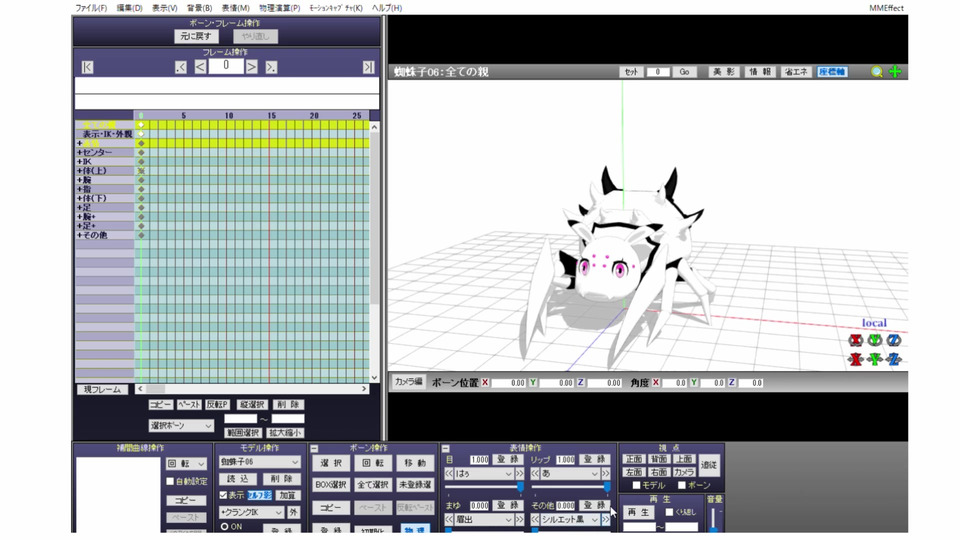Click the blue Z rotation axis icon
This screenshot has height=540, width=960.
[x=894, y=340]
